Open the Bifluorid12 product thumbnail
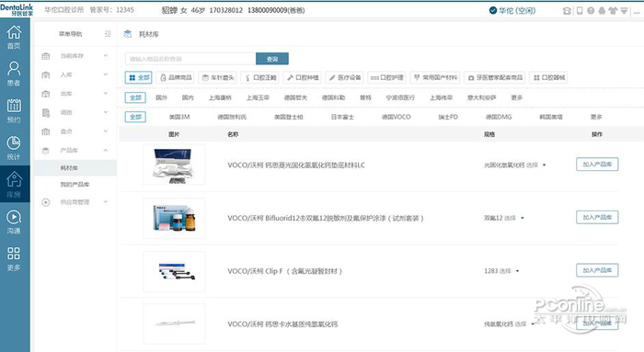644x352 pixels. point(174,218)
